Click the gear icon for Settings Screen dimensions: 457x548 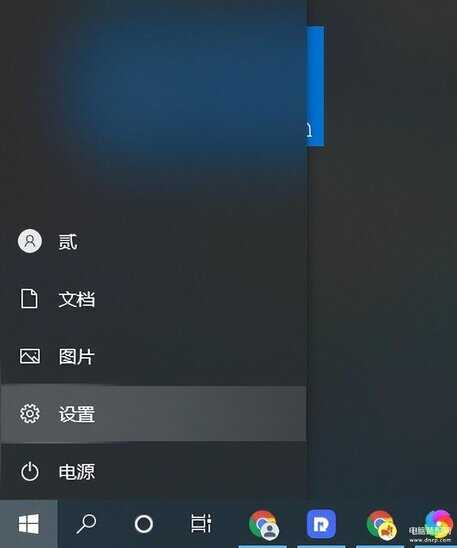(30, 414)
